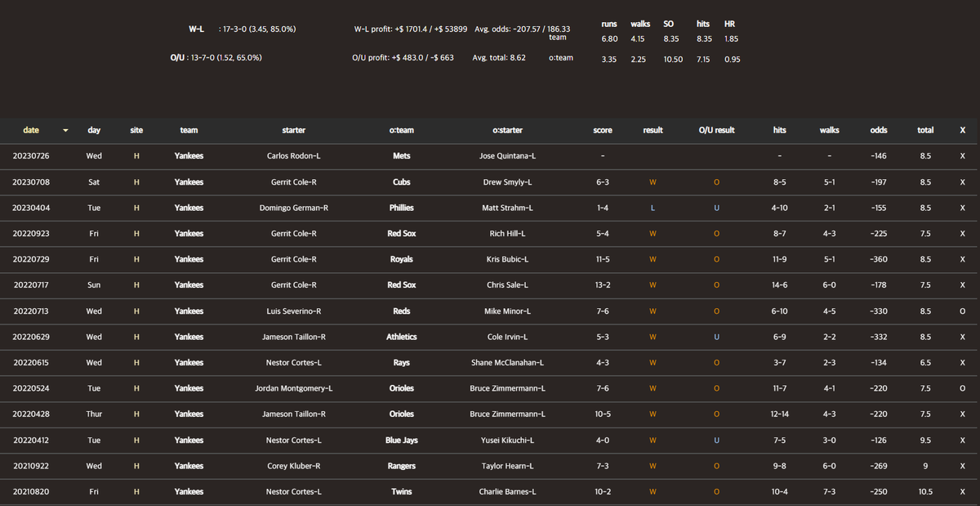Toggle the X mark in the 20230404 row
Viewport: 980px width, 506px height.
point(963,208)
